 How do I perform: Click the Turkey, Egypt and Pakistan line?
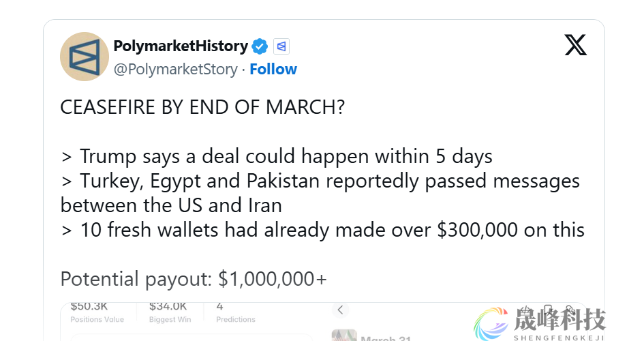[320, 181]
